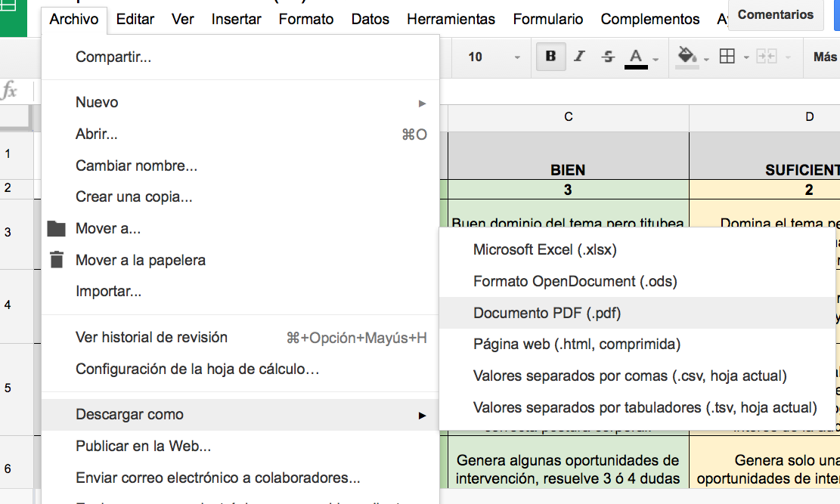Open the Complementos menu
Viewport: 840px width, 504px height.
point(649,20)
